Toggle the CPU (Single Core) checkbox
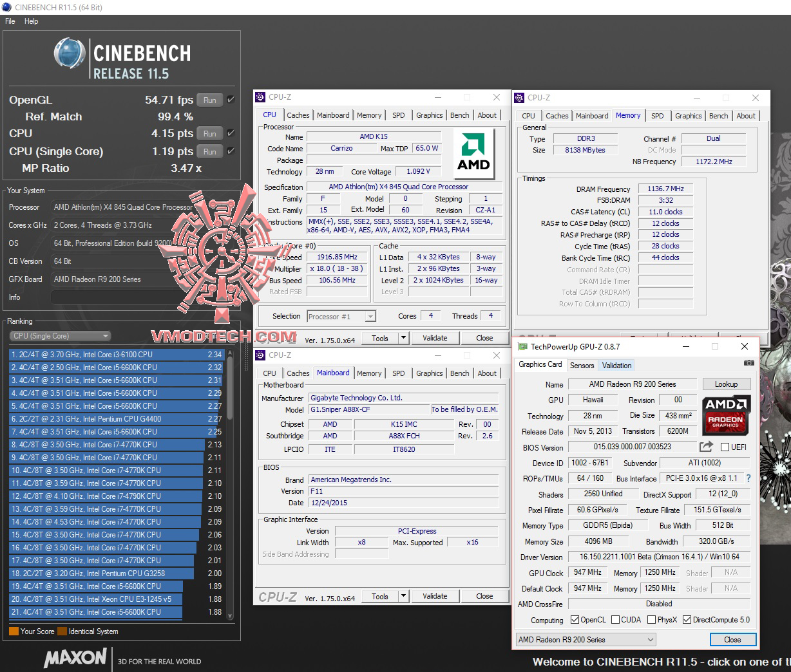791x672 pixels. [231, 151]
